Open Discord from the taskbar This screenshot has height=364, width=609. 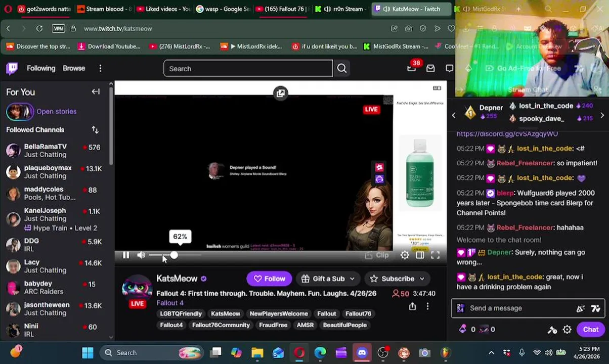362,353
